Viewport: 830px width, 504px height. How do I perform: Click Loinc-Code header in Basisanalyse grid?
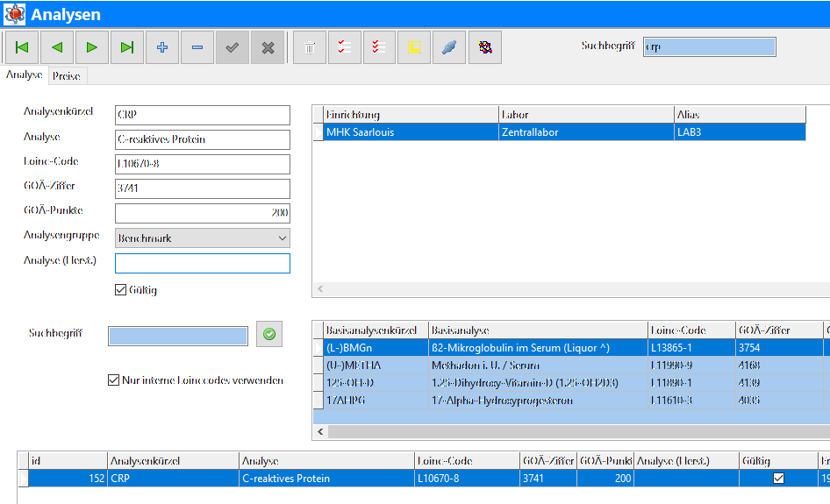pyautogui.click(x=691, y=330)
